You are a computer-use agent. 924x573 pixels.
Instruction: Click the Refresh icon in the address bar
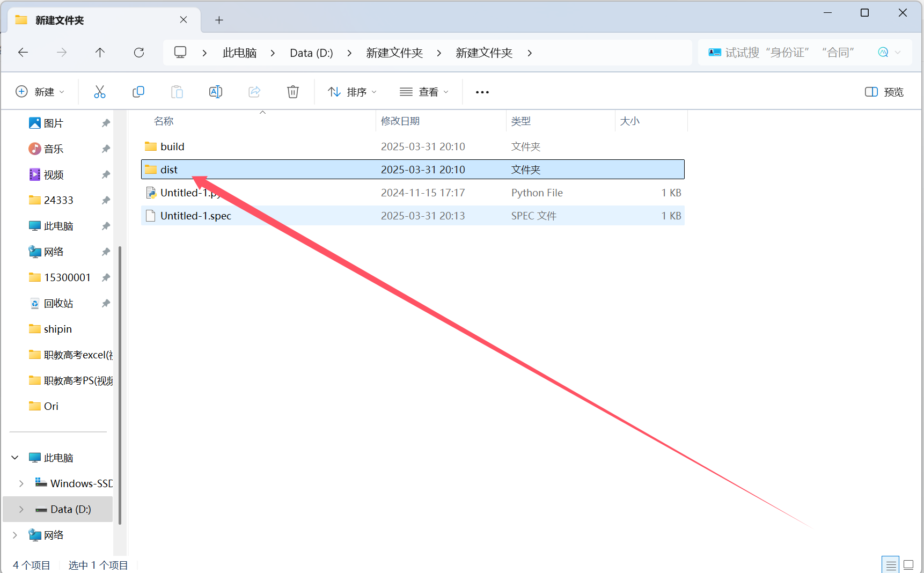(x=139, y=52)
